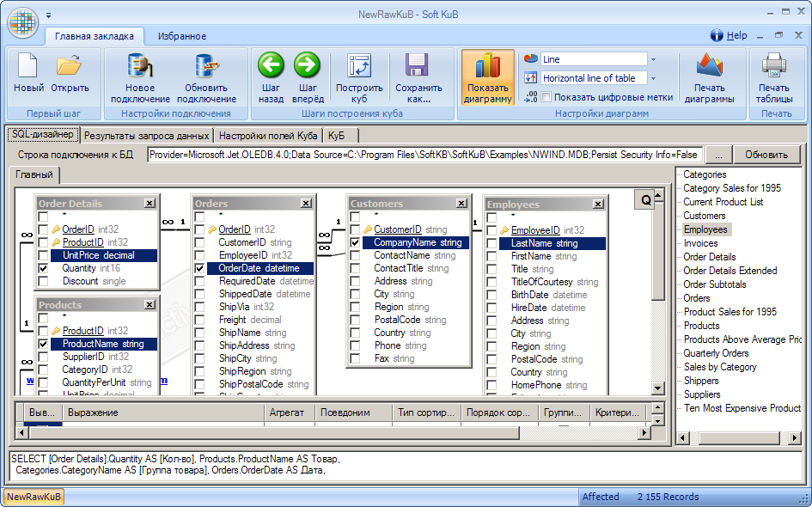The height and width of the screenshot is (507, 812).
Task: Click the Построить куб icon
Action: tap(359, 67)
